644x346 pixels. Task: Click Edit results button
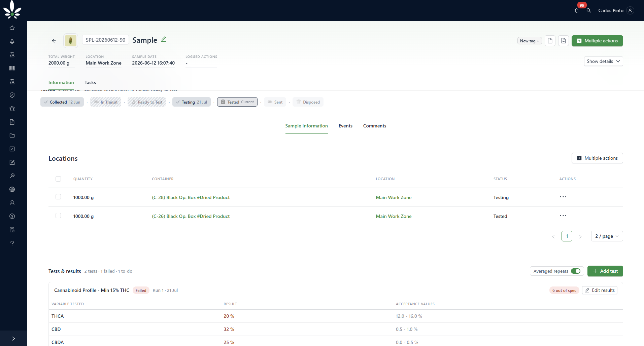click(600, 290)
